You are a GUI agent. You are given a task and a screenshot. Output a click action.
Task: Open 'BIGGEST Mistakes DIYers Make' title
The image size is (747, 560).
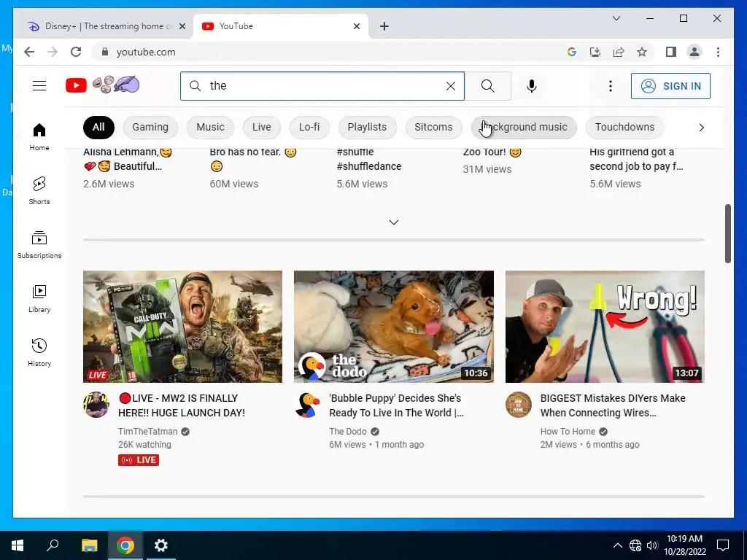tap(613, 405)
